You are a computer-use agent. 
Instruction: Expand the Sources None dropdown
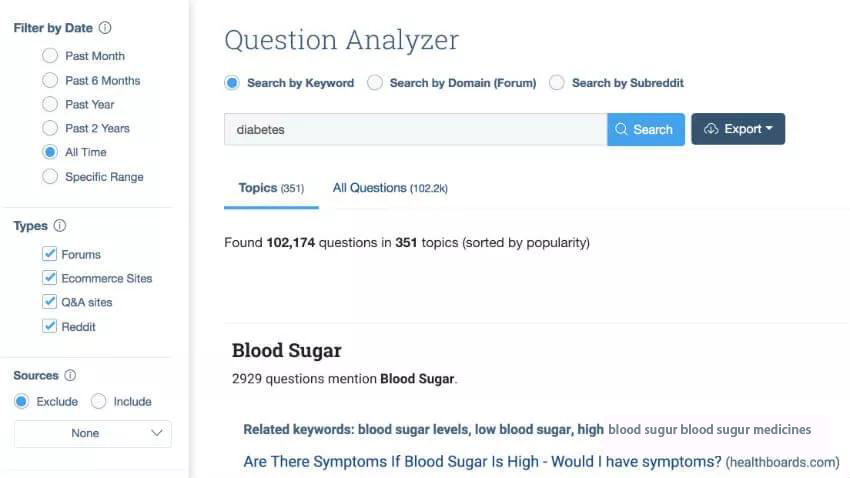point(93,433)
